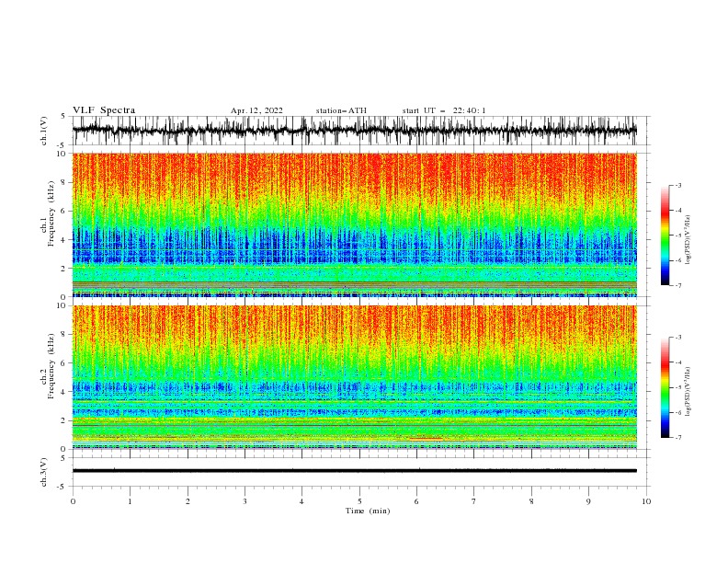Viewport: 728px width, 563px height.
Task: Click the "-7" label on upper colorbar
Action: [677, 285]
